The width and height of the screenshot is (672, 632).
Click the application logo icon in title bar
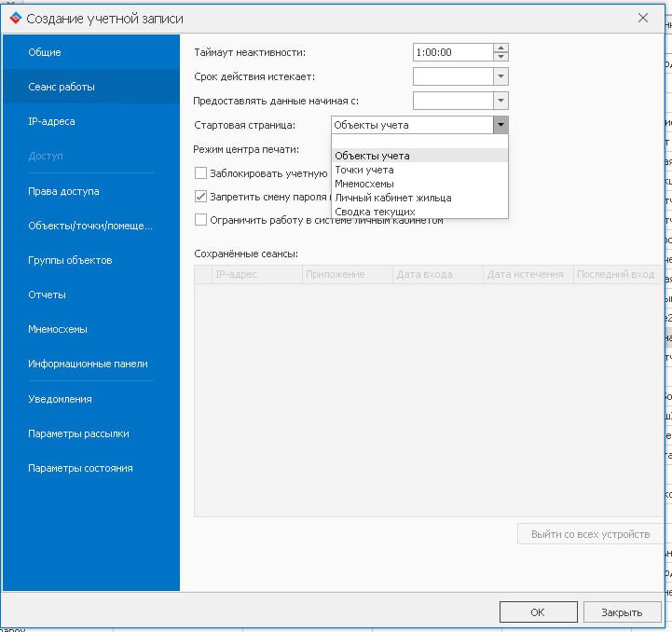(x=14, y=18)
